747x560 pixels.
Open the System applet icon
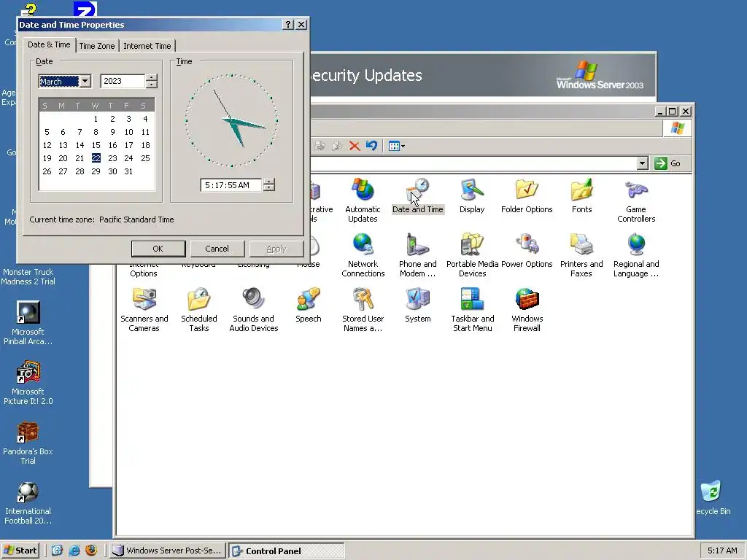tap(418, 306)
